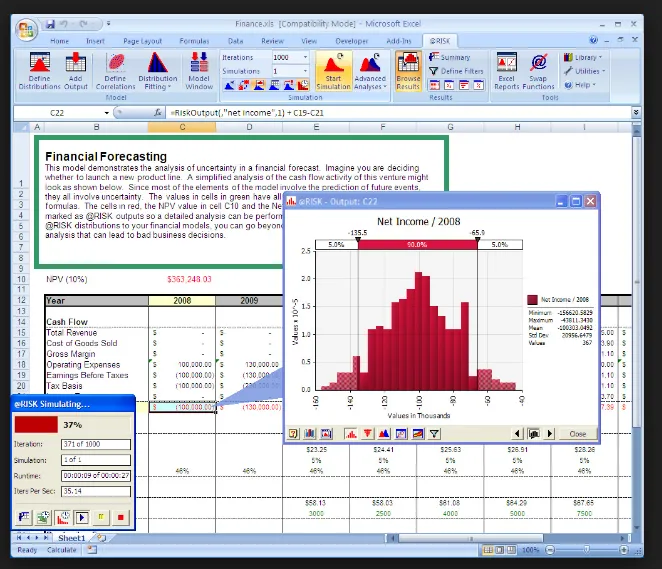The image size is (662, 569).
Task: Go to next output with right arrow
Action: click(549, 434)
